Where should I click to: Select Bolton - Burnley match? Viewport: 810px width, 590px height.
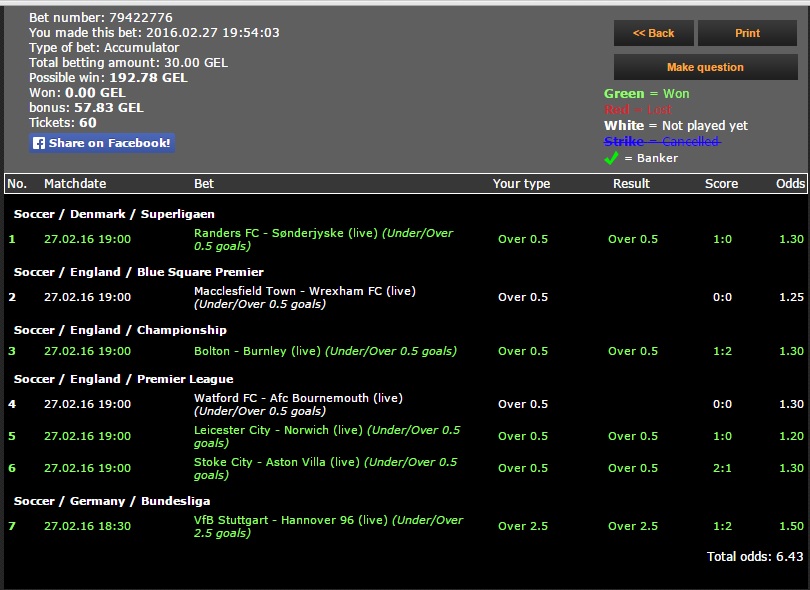click(325, 351)
